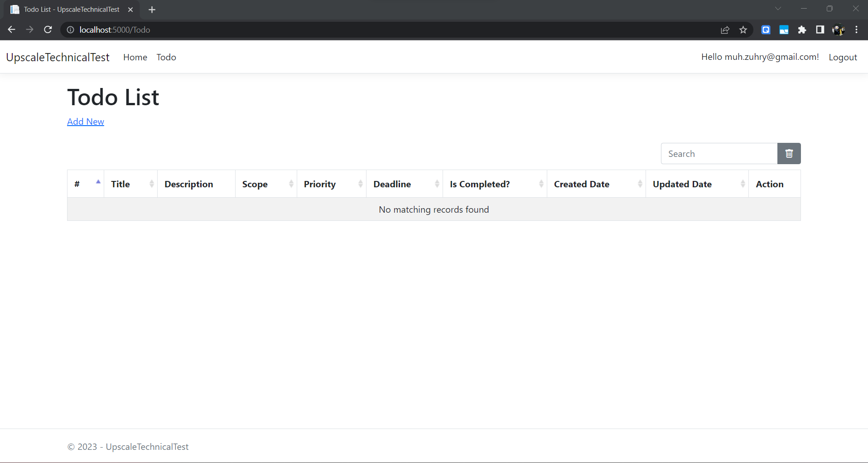
Task: Click the site info icon in address bar
Action: pyautogui.click(x=70, y=30)
